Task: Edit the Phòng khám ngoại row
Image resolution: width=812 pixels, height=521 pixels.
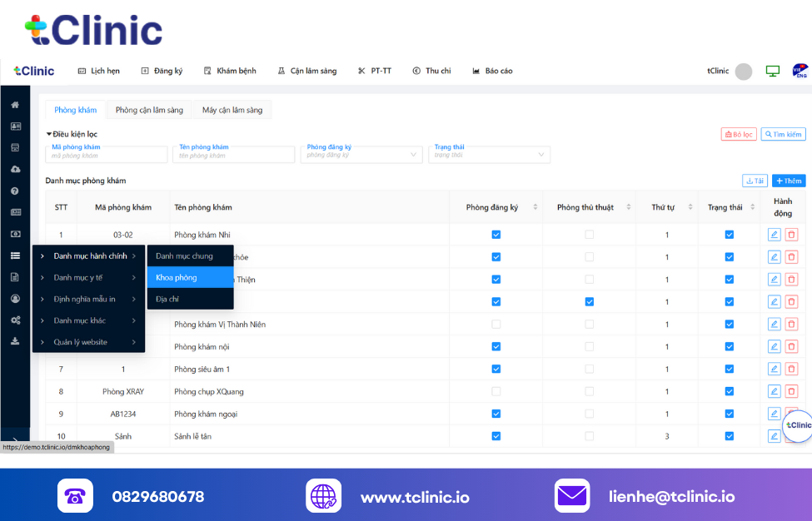Action: [774, 414]
